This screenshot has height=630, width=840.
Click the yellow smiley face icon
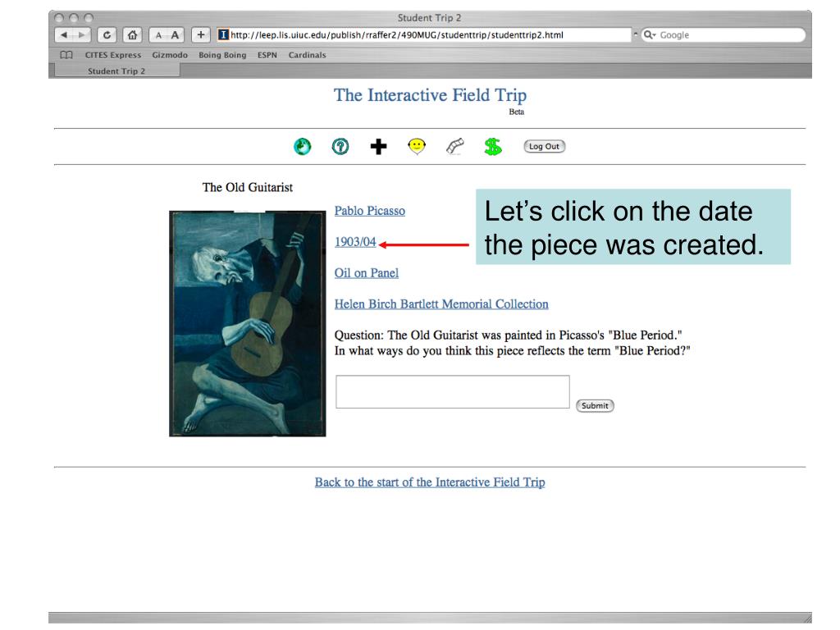click(x=416, y=146)
